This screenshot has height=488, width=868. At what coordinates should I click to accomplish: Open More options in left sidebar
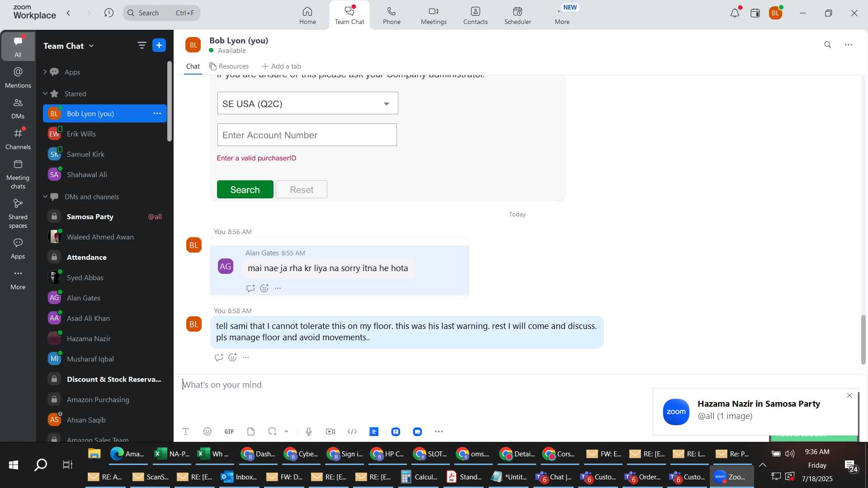click(18, 279)
